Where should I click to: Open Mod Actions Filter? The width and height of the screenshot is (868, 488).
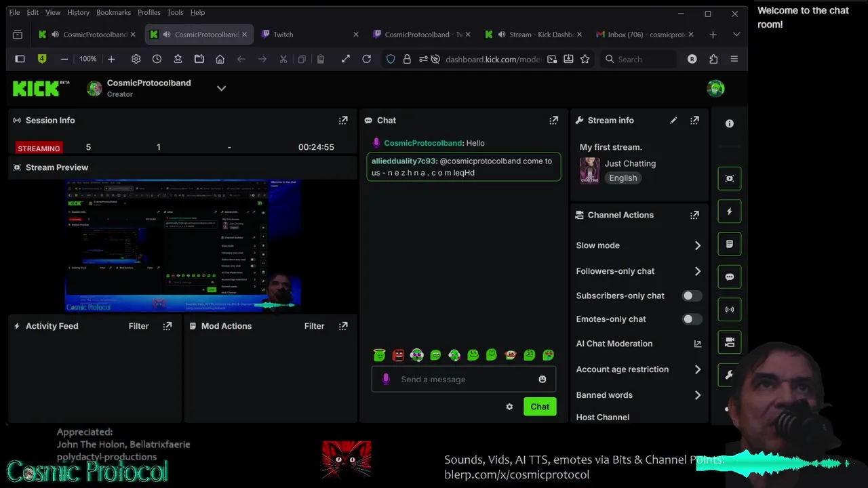click(314, 326)
